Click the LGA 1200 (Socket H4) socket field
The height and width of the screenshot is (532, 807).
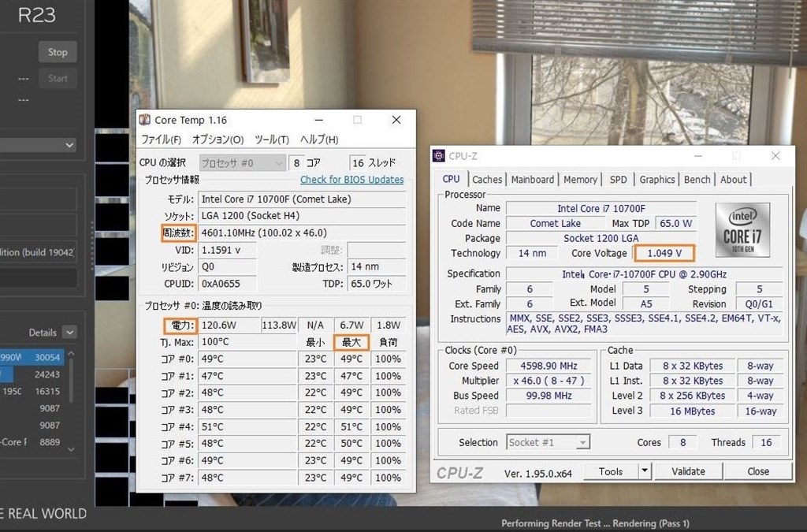click(x=302, y=216)
